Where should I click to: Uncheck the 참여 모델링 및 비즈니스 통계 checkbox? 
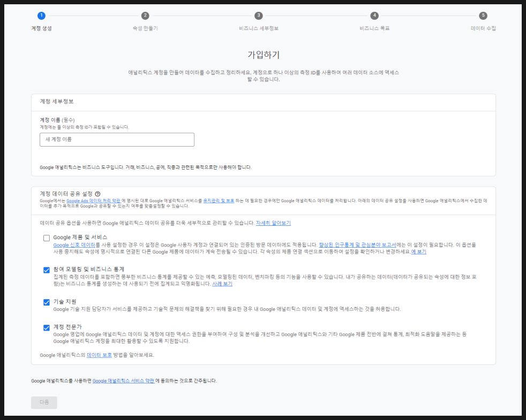click(x=47, y=270)
